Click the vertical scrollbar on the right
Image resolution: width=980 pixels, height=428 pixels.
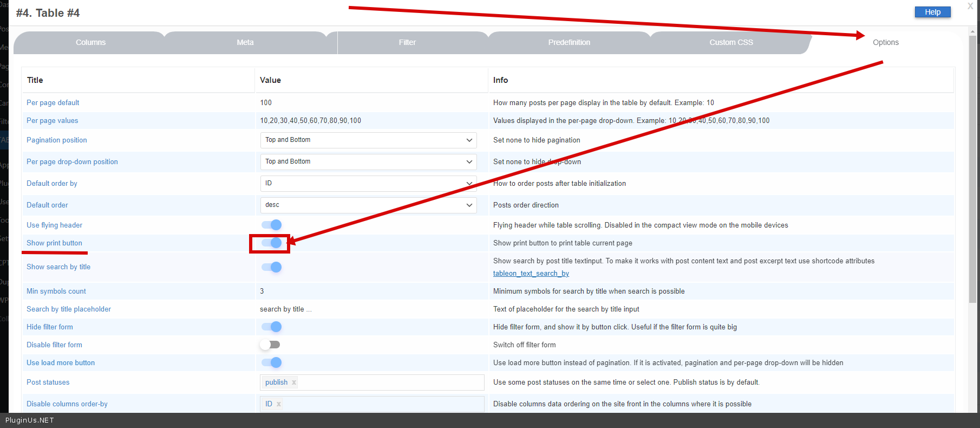(x=972, y=163)
